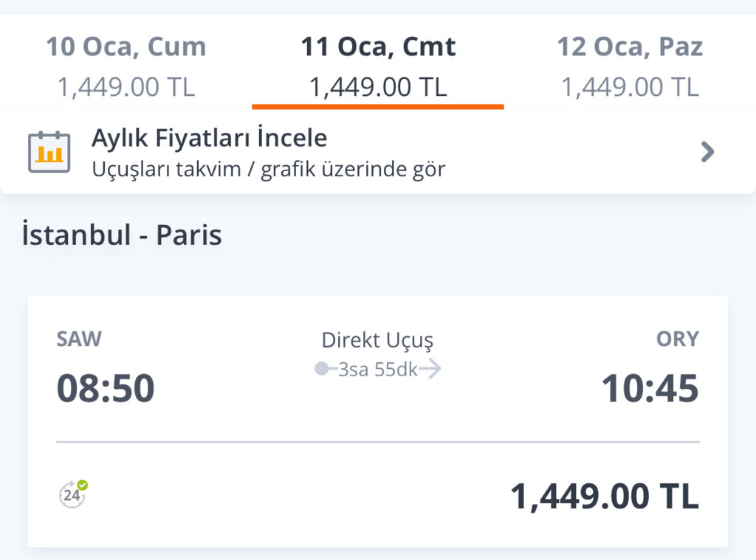The image size is (756, 560).
Task: Click the SAW departure airport code
Action: (79, 339)
